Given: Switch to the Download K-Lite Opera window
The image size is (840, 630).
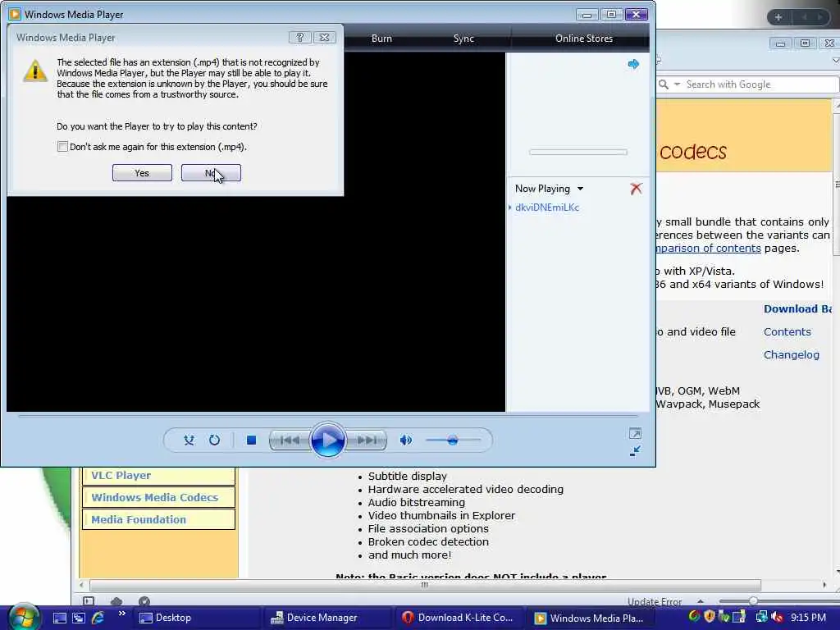Looking at the screenshot, I should click(x=459, y=618).
